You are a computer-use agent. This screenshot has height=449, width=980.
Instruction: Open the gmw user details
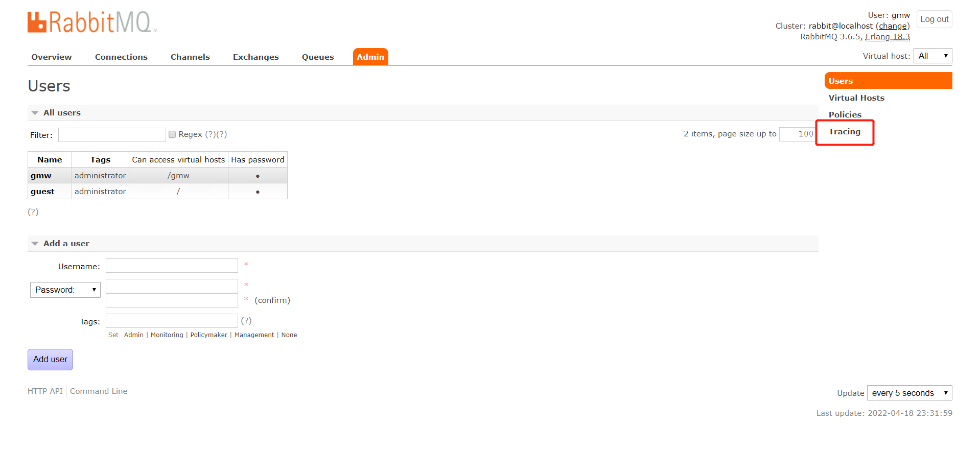point(41,176)
